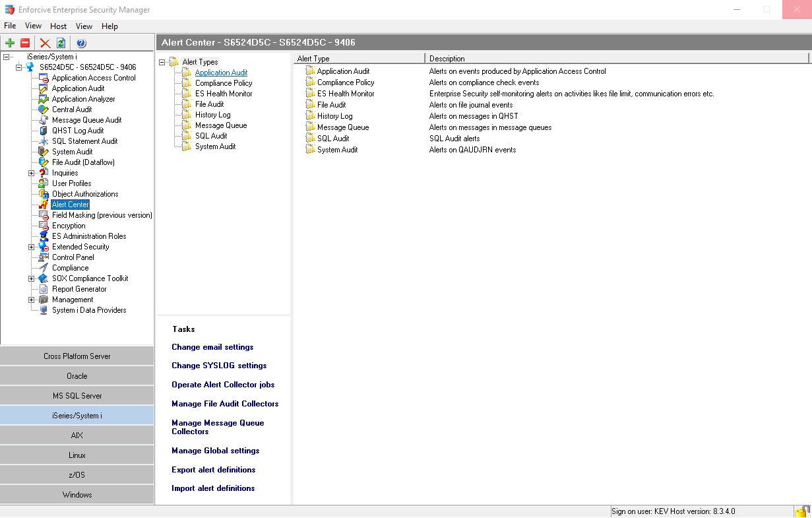812x518 pixels.
Task: Open the Help menu
Action: tap(109, 26)
